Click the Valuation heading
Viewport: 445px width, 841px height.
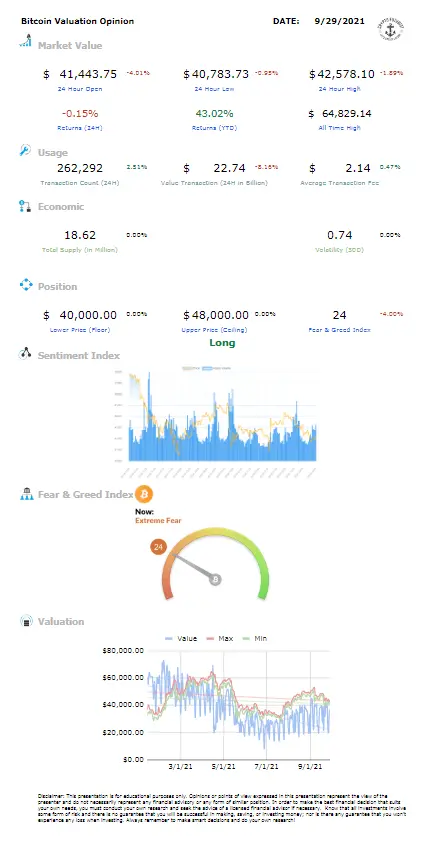point(61,622)
